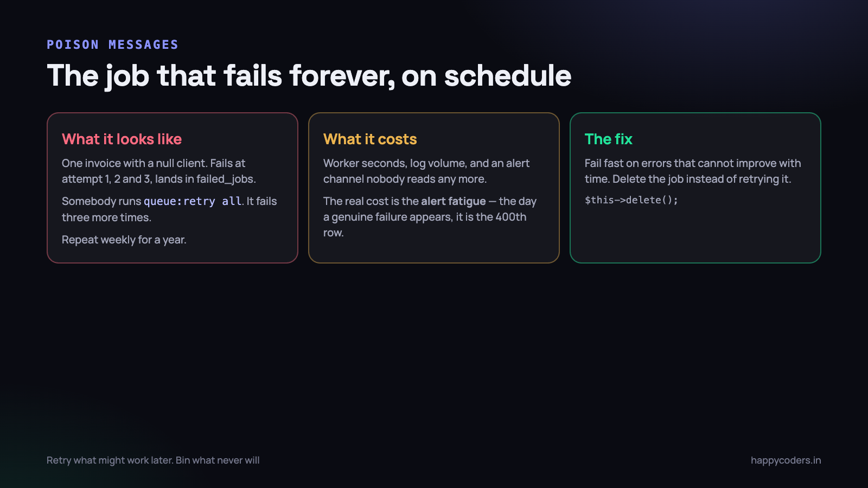Screen dimensions: 868x488
Task: Click the 'Fail fast on errors' paragraph
Action: [693, 171]
